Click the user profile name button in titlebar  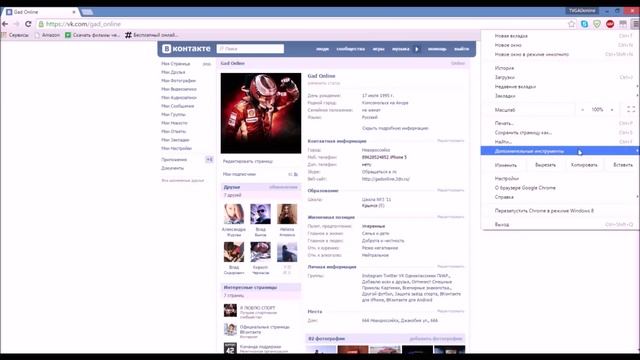(583, 11)
